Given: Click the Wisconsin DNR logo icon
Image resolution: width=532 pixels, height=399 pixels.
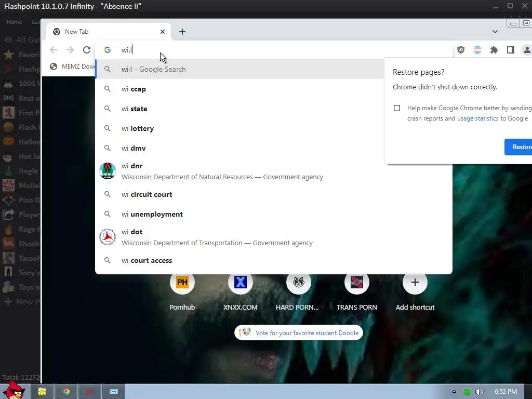Looking at the screenshot, I should pos(108,170).
